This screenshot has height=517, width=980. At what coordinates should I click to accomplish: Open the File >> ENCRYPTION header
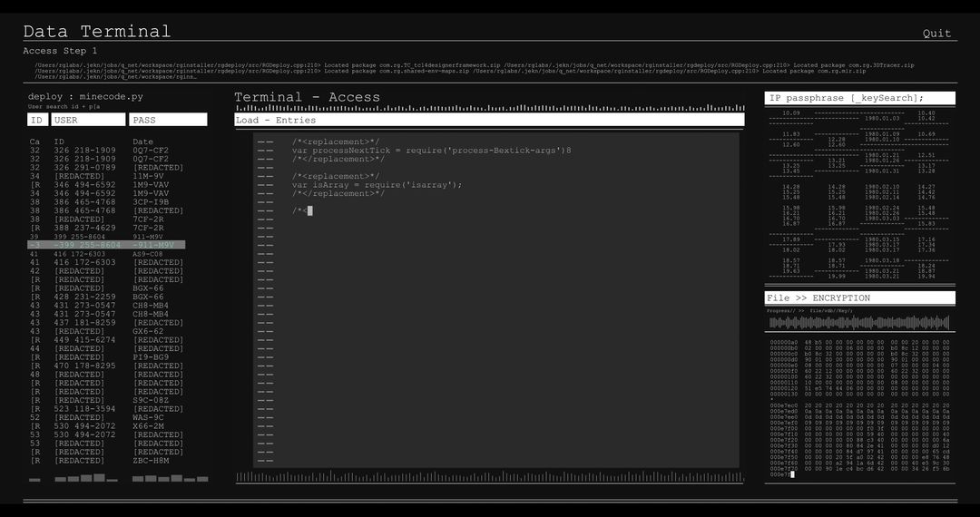859,298
